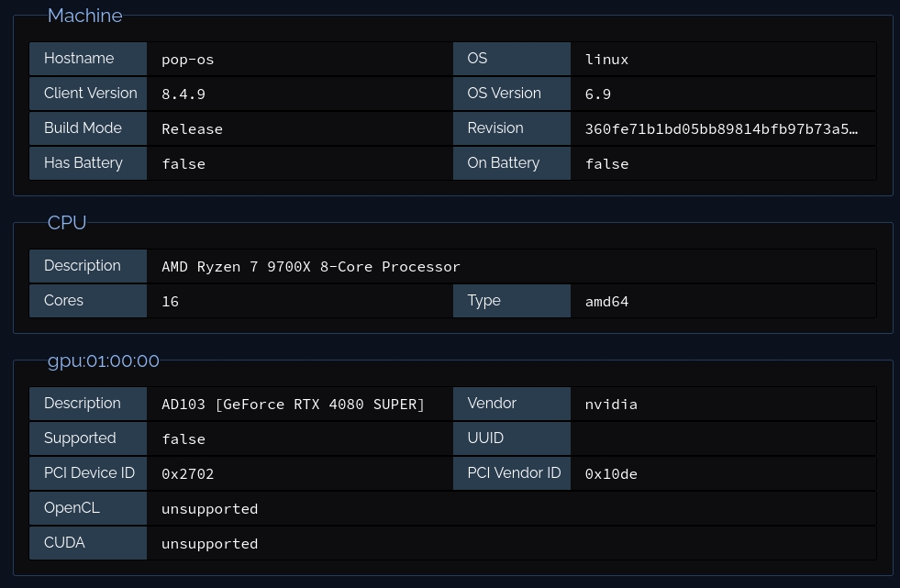The height and width of the screenshot is (588, 900).
Task: Select the Vendor value nvidia
Action: pos(612,405)
